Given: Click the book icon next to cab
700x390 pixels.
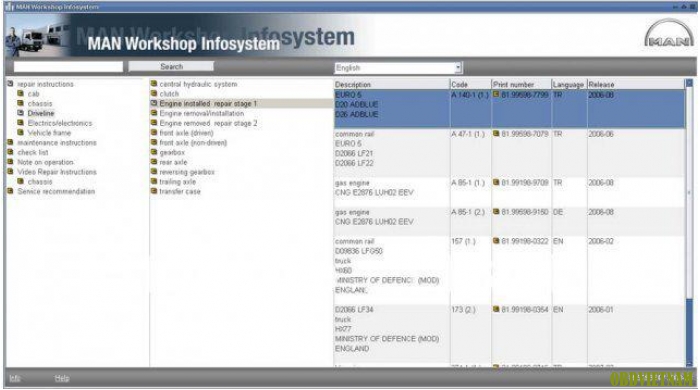Looking at the screenshot, I should pos(21,94).
